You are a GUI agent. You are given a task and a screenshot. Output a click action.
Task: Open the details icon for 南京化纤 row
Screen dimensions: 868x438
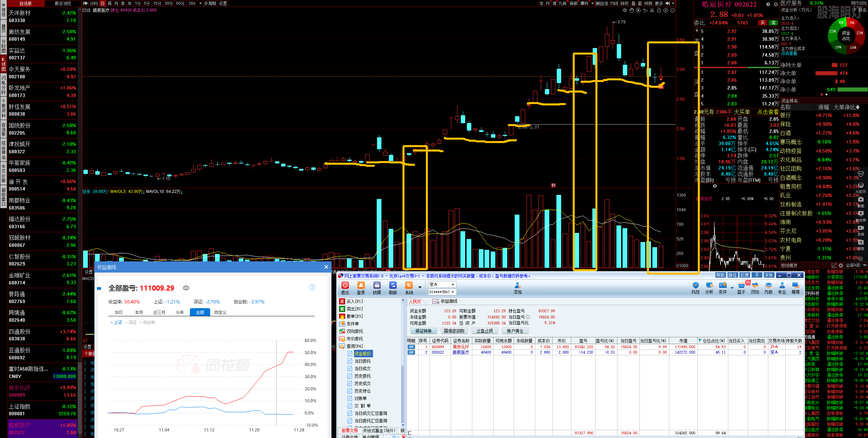tap(411, 347)
